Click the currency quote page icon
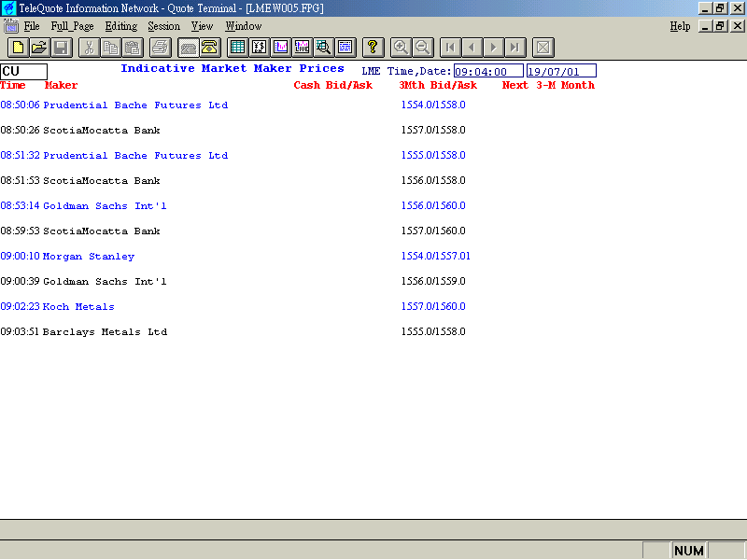Screen dimensions: 747x560 (260, 48)
